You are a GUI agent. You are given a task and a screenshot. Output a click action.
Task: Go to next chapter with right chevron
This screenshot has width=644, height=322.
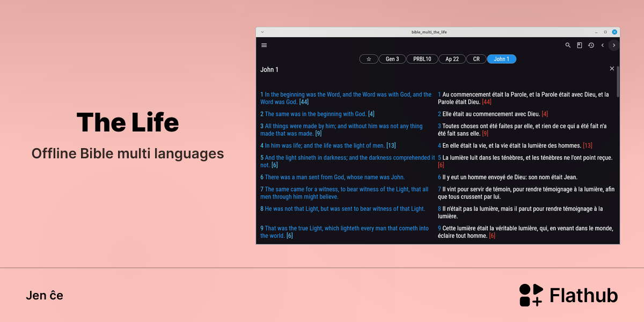(614, 46)
